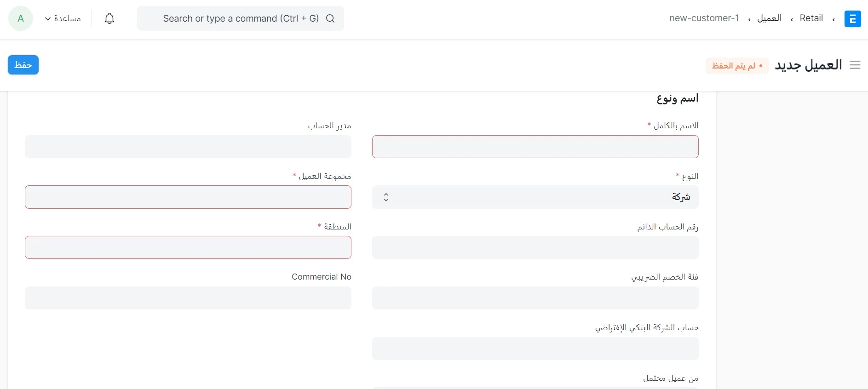Image resolution: width=868 pixels, height=389 pixels.
Task: Focus the search or type a command bar
Action: [241, 18]
